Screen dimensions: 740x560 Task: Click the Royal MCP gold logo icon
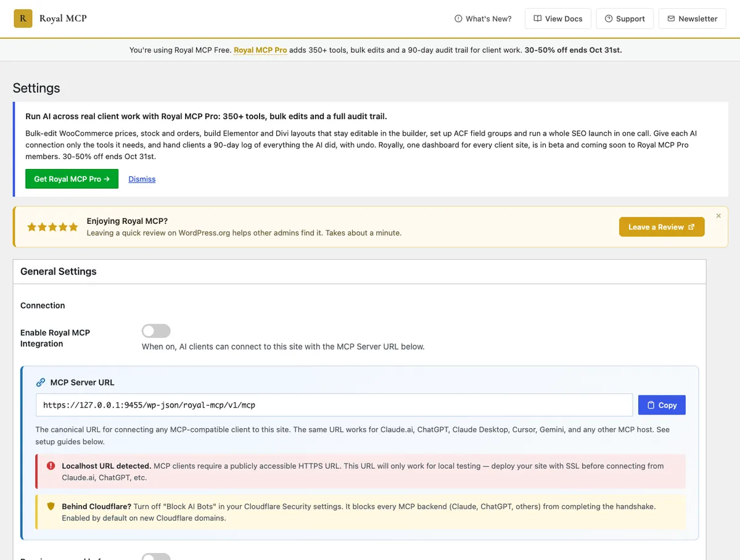tap(23, 19)
